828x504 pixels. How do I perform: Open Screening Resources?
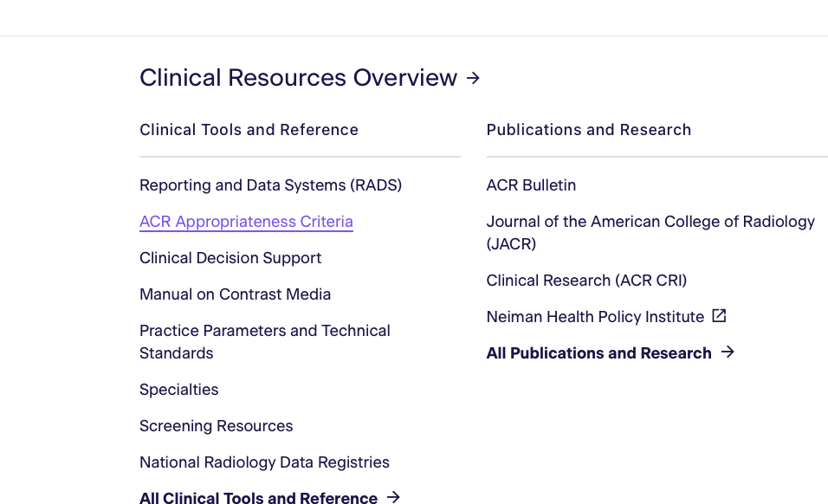coord(216,426)
